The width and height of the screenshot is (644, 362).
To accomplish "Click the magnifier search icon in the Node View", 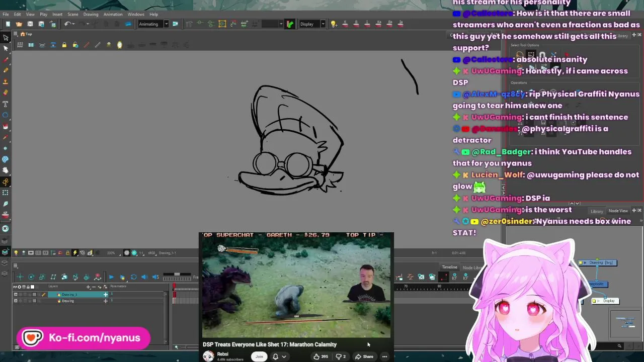I will coord(619,346).
